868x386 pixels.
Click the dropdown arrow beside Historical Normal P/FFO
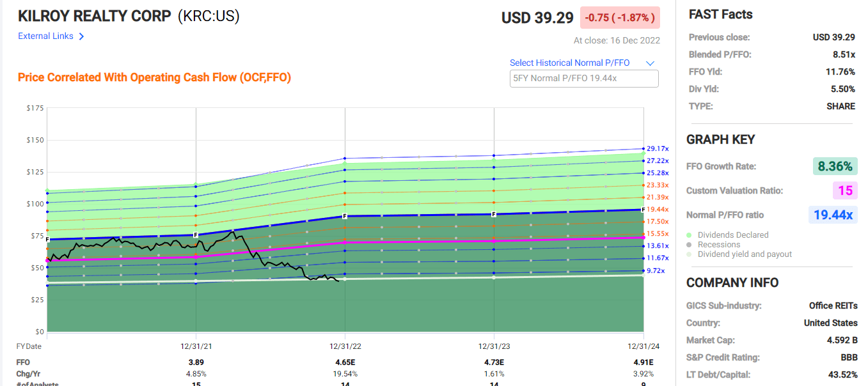[651, 63]
